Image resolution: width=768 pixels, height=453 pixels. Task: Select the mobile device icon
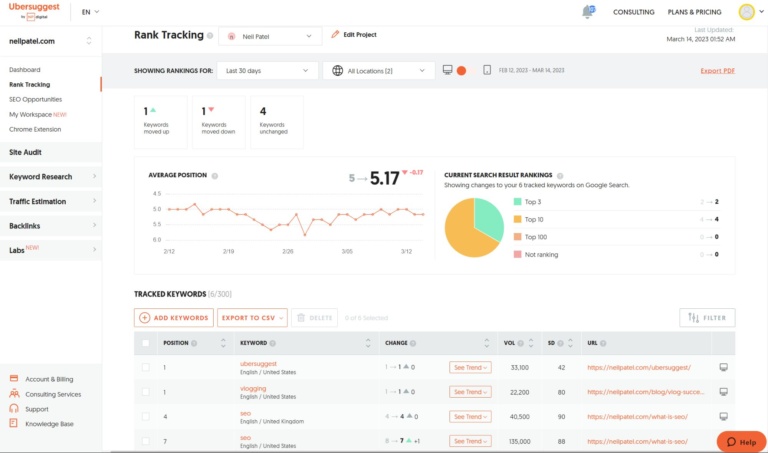[x=487, y=70]
